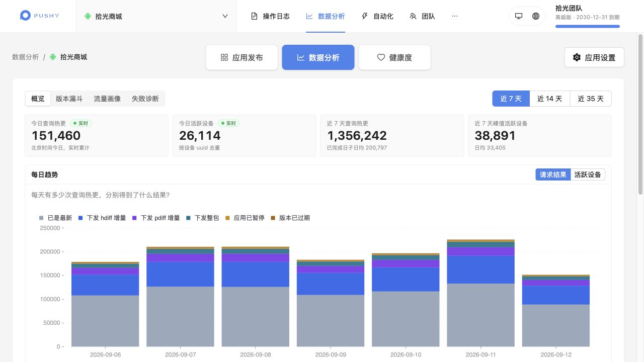Go to the 数据分析 nav item
644x362 pixels.
326,16
